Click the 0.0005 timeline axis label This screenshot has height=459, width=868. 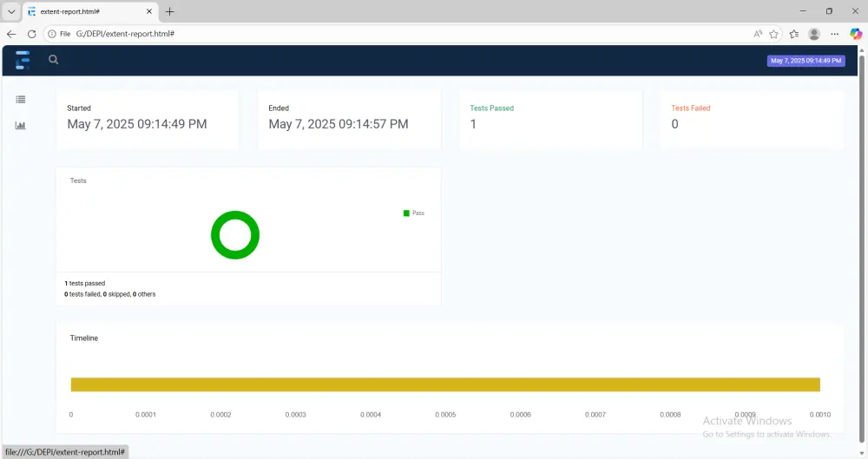(445, 415)
